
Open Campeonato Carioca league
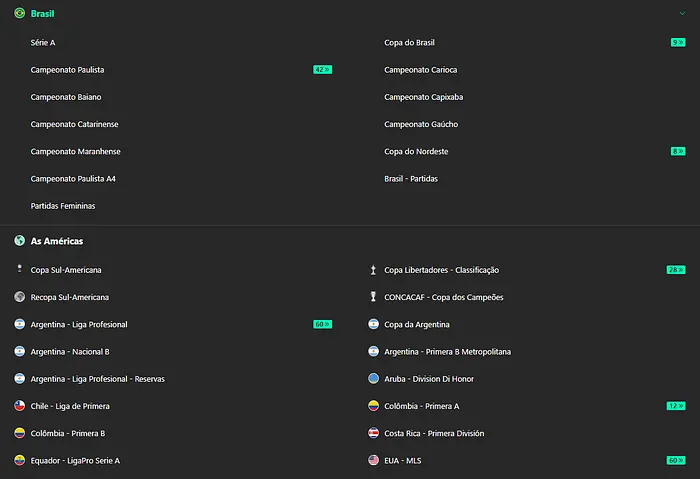tap(420, 70)
